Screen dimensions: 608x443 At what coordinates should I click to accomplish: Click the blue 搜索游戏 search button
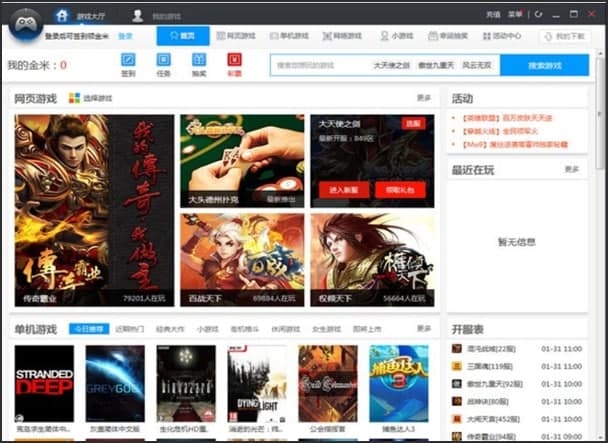tap(544, 65)
